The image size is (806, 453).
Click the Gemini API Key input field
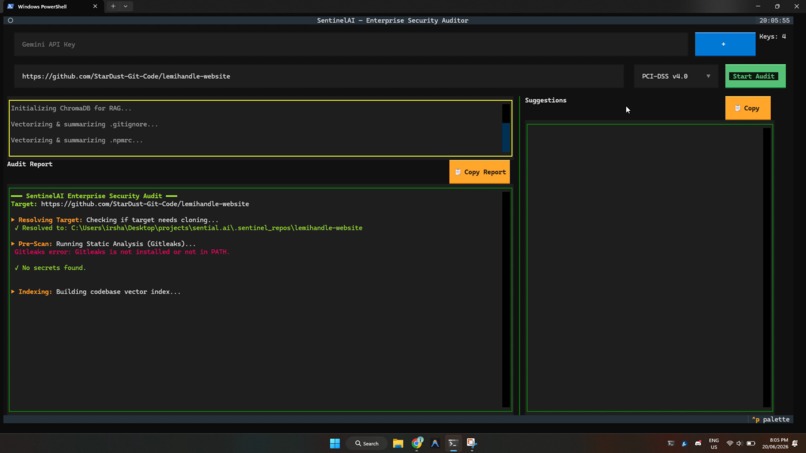[351, 44]
